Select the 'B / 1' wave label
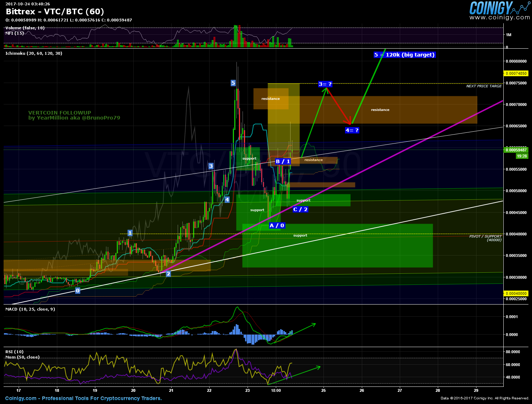532x404 pixels. [x=283, y=161]
